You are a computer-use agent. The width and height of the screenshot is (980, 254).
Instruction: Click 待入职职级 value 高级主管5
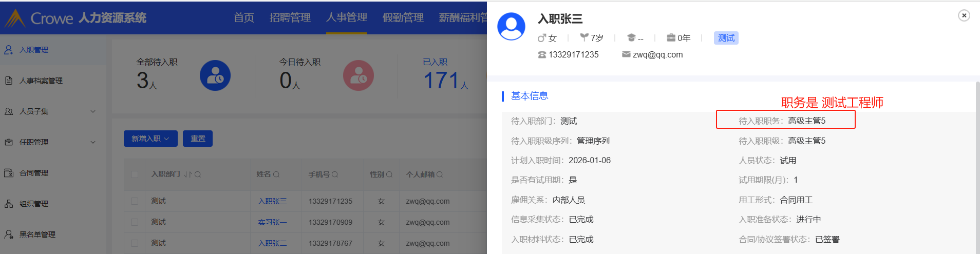807,141
